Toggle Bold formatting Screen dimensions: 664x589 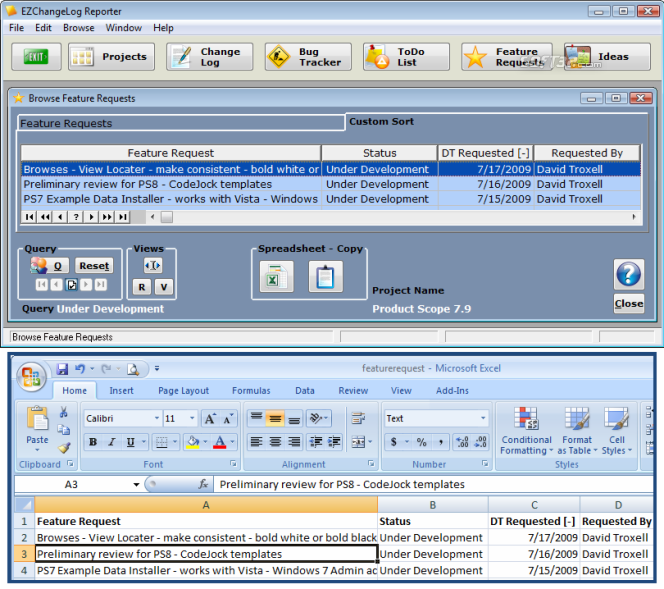click(93, 442)
